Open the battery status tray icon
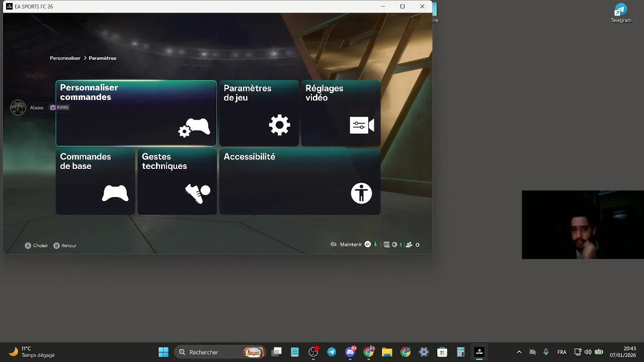The height and width of the screenshot is (362, 644). [599, 352]
